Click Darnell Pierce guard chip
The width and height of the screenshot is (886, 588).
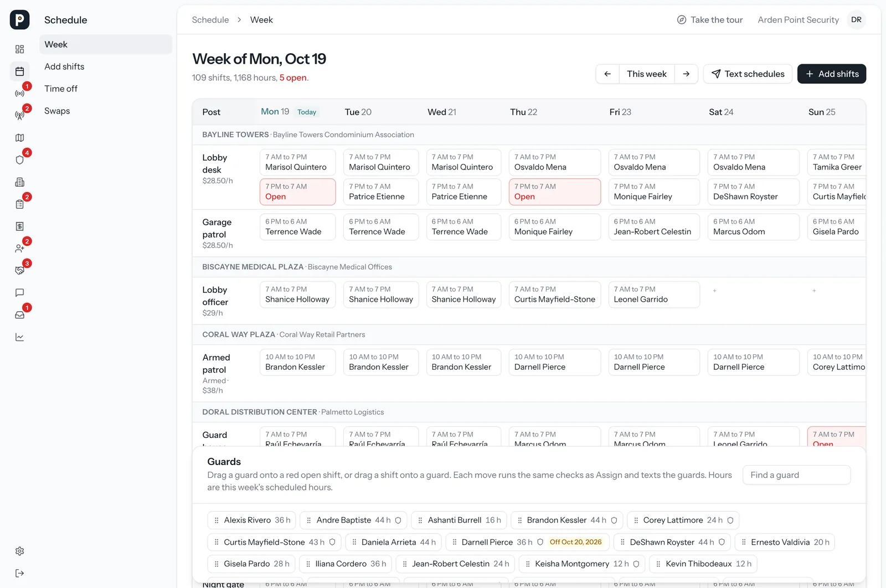tap(528, 542)
